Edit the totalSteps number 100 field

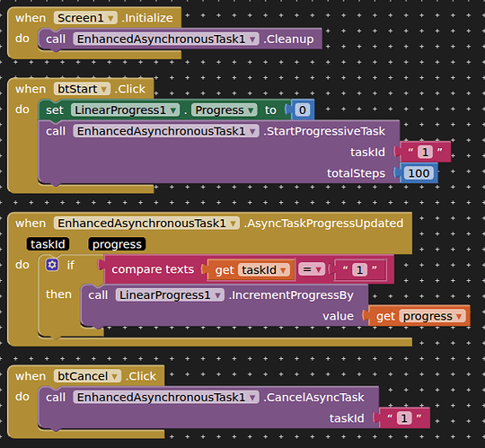(419, 173)
